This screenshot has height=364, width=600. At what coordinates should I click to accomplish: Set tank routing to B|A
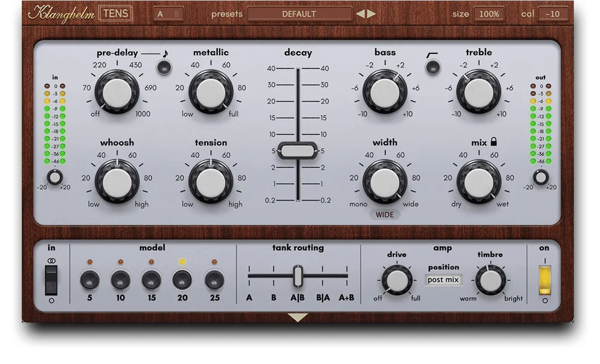(x=323, y=298)
